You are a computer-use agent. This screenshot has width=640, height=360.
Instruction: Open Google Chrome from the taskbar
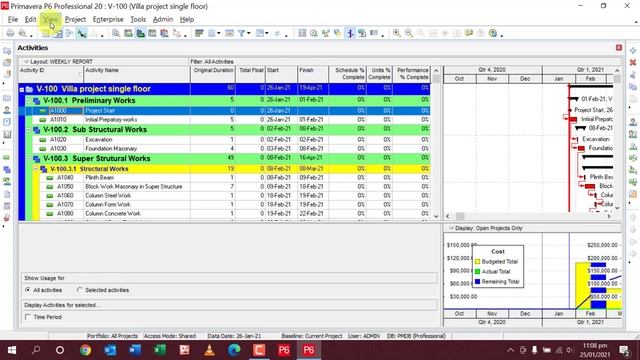(x=85, y=350)
